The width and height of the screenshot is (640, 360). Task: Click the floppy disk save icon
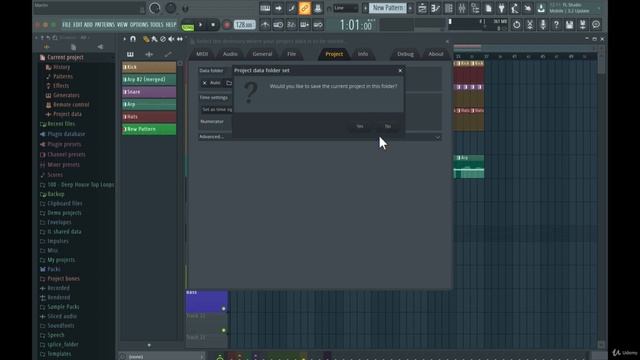pyautogui.click(x=569, y=25)
